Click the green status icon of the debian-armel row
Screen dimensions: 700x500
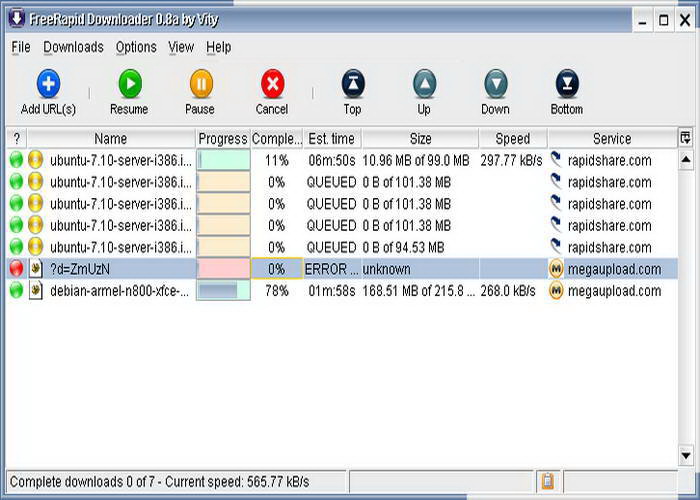click(16, 291)
